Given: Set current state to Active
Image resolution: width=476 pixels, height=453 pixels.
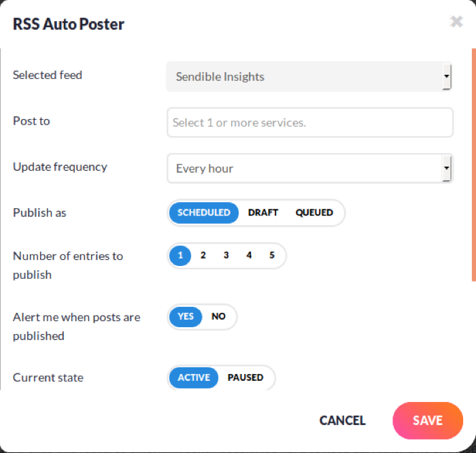Looking at the screenshot, I should (194, 377).
